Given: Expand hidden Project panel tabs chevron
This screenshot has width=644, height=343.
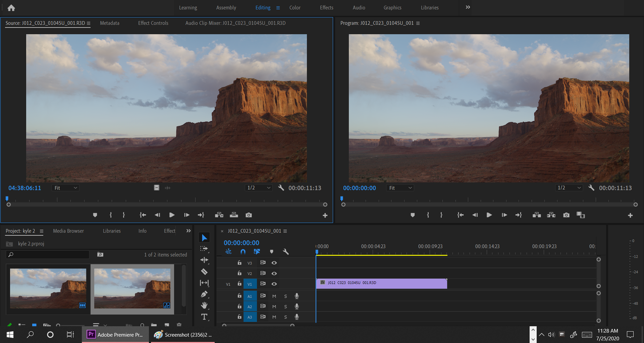Looking at the screenshot, I should pos(189,231).
